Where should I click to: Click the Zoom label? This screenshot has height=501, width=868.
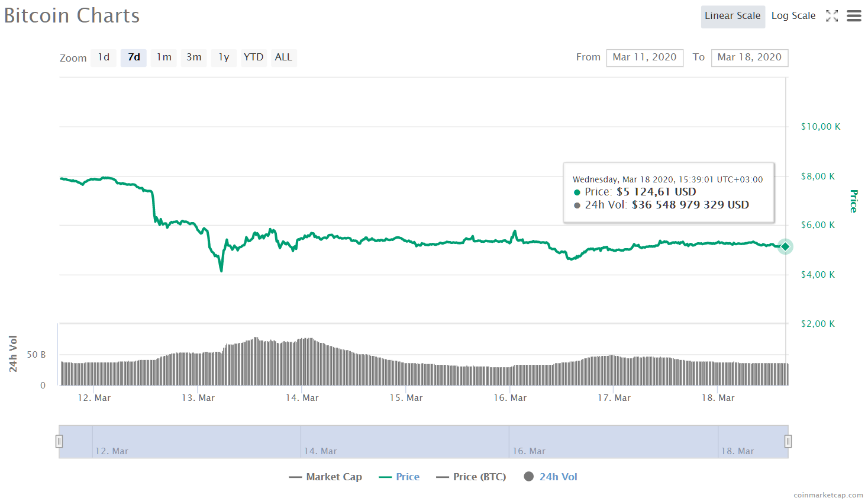point(73,58)
